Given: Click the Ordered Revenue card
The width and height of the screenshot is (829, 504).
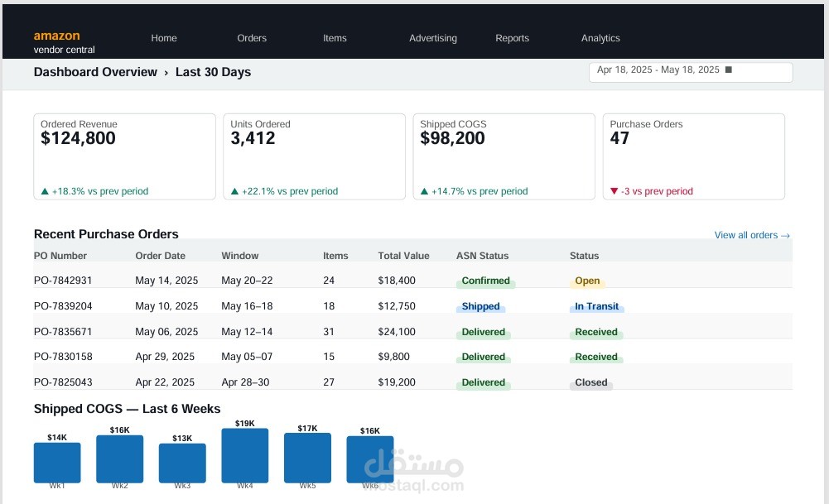Looking at the screenshot, I should pyautogui.click(x=125, y=156).
